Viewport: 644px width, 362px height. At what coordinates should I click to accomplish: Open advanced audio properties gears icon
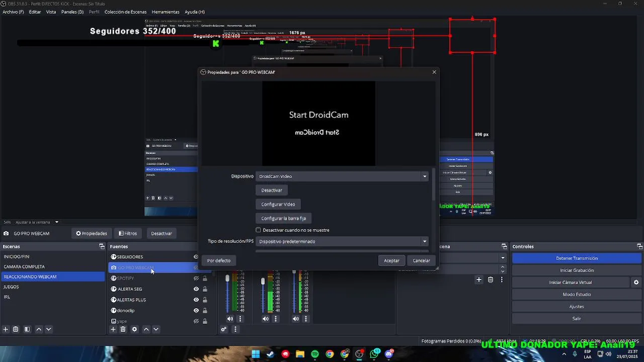pyautogui.click(x=224, y=329)
